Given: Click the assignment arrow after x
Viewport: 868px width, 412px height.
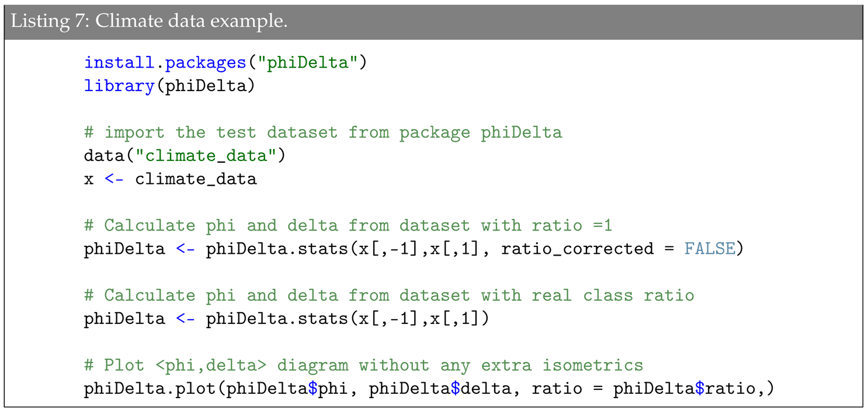Looking at the screenshot, I should [114, 179].
